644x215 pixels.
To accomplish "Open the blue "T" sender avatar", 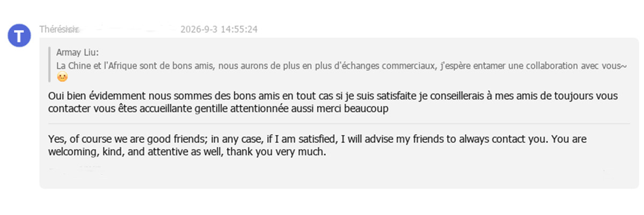I will click(19, 36).
